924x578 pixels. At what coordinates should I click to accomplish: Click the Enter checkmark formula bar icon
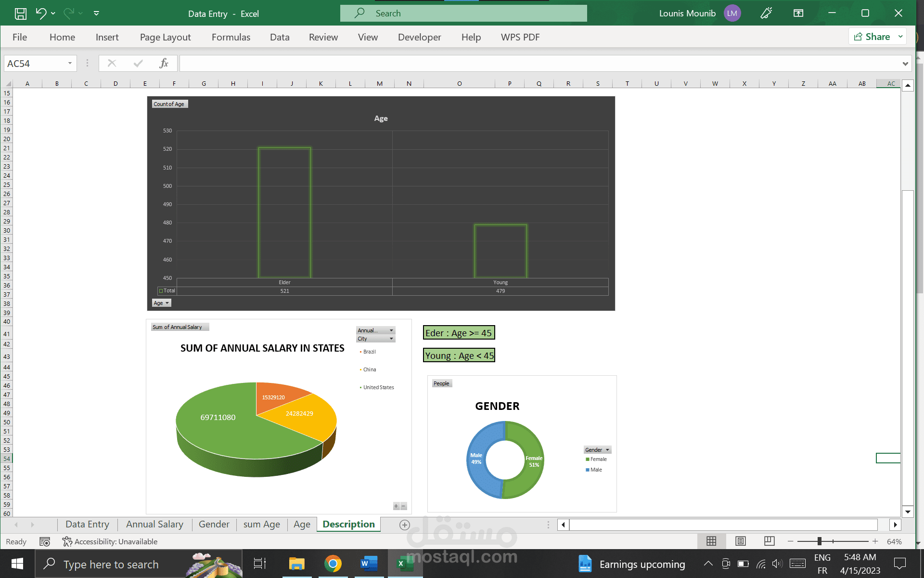coord(138,64)
